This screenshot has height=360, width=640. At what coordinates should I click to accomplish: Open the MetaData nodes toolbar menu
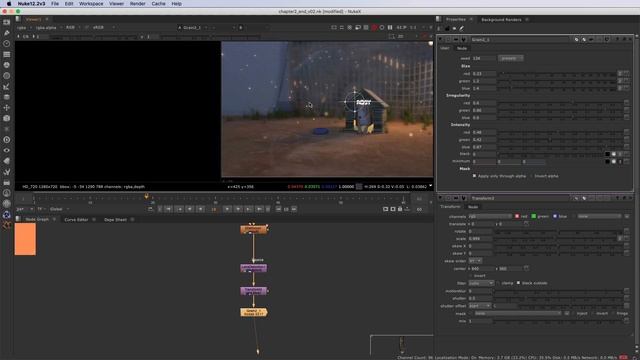tap(7, 161)
